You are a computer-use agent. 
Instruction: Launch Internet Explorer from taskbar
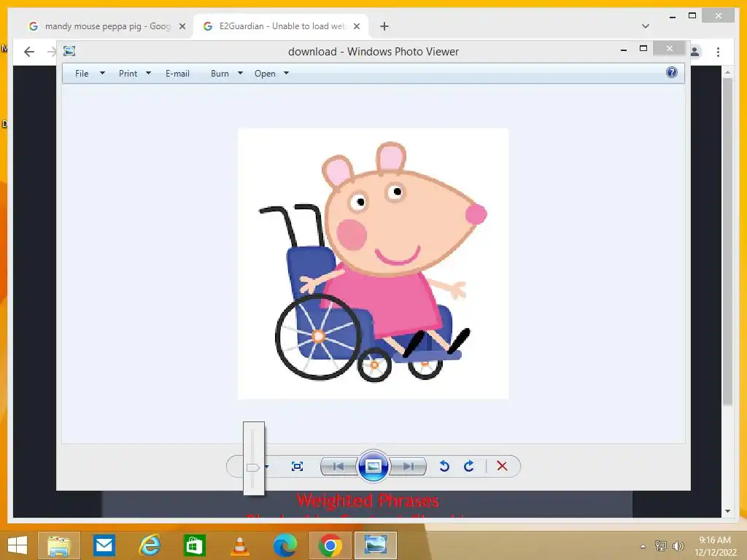pyautogui.click(x=149, y=545)
